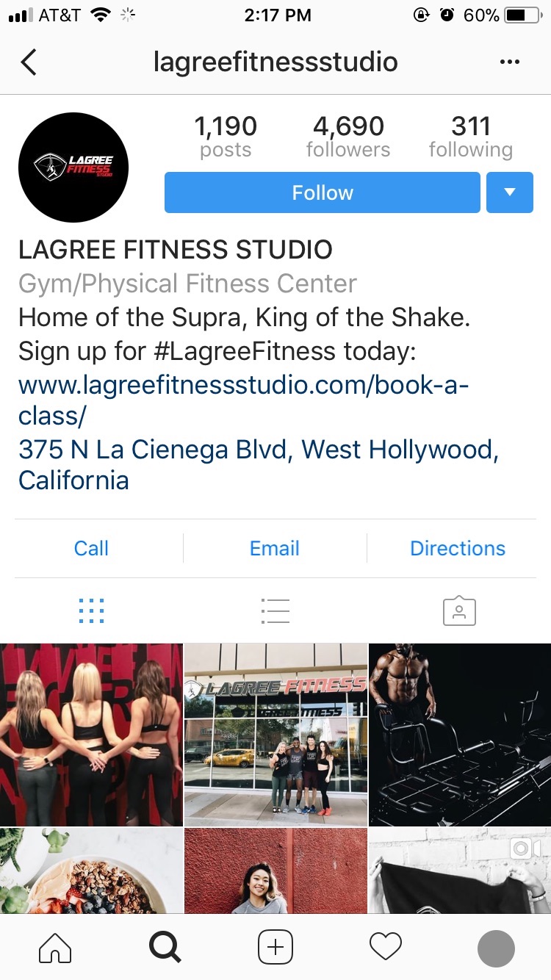The height and width of the screenshot is (980, 551).
Task: Open the 375 N La Cienega Blvd address
Action: tap(259, 464)
